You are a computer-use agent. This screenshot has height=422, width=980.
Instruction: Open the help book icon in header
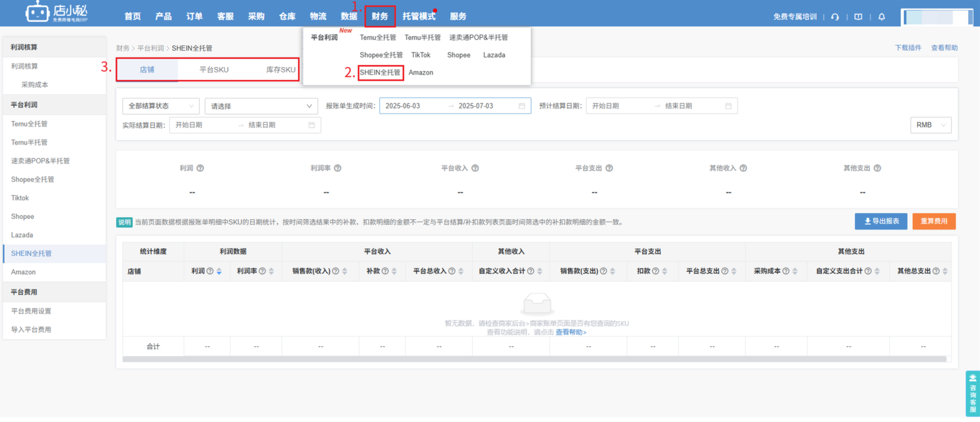coord(858,17)
